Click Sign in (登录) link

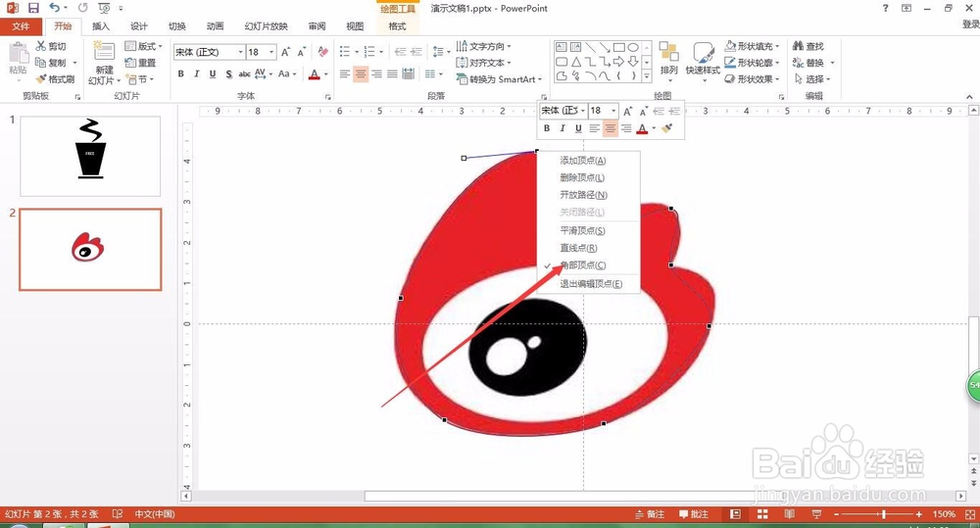(970, 24)
